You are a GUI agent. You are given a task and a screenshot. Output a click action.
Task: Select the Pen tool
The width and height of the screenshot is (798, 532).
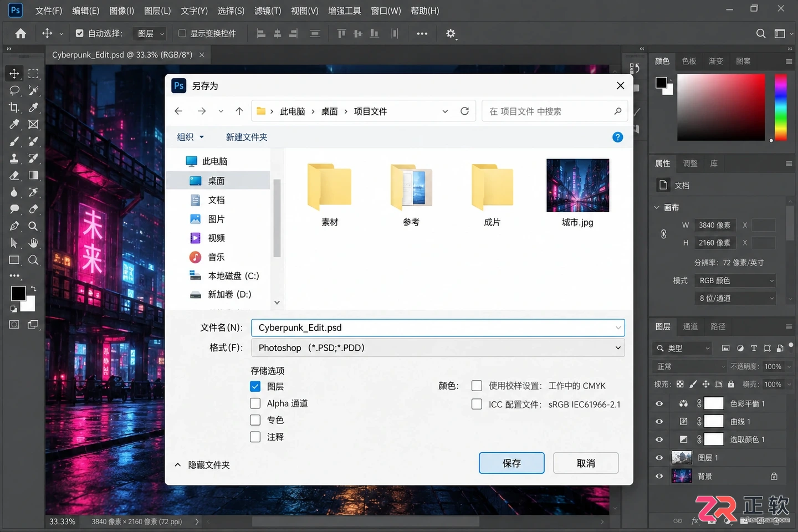pyautogui.click(x=14, y=226)
